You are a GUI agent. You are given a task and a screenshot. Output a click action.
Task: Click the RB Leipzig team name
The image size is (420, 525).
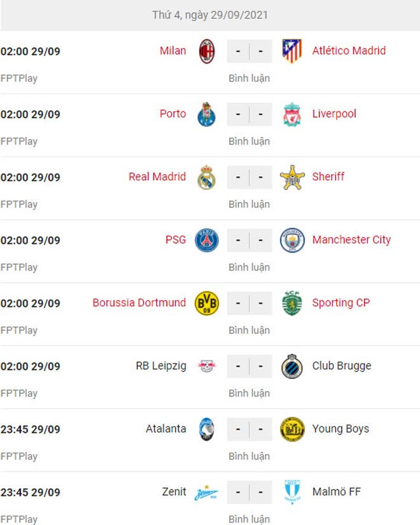tap(161, 366)
